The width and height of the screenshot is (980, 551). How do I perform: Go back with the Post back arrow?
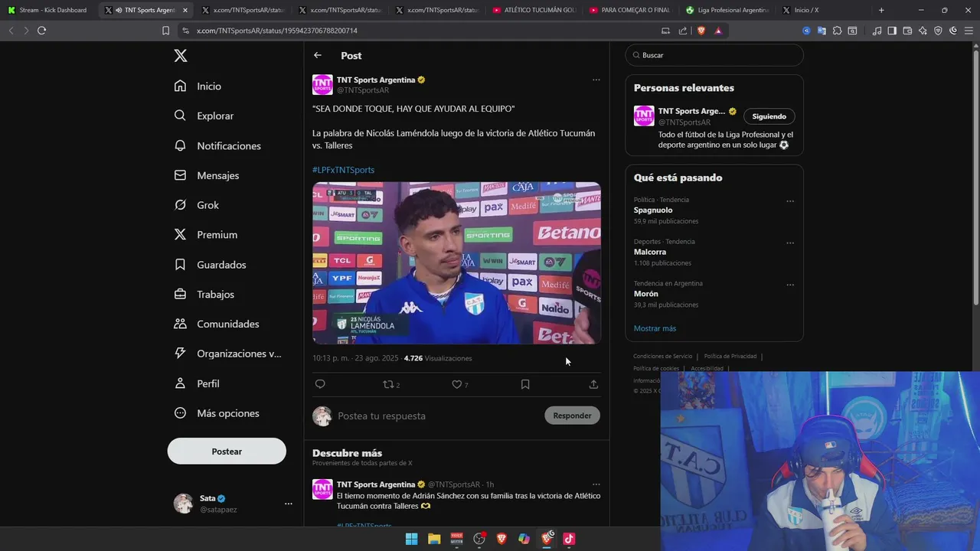[x=318, y=55]
